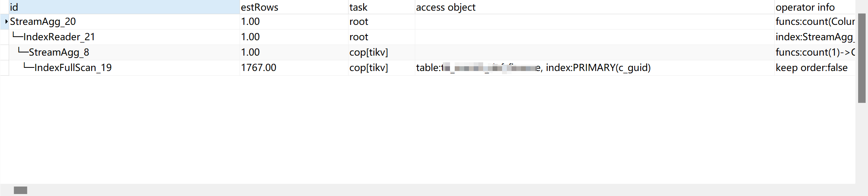Click the current row indicator arrow

click(x=6, y=22)
